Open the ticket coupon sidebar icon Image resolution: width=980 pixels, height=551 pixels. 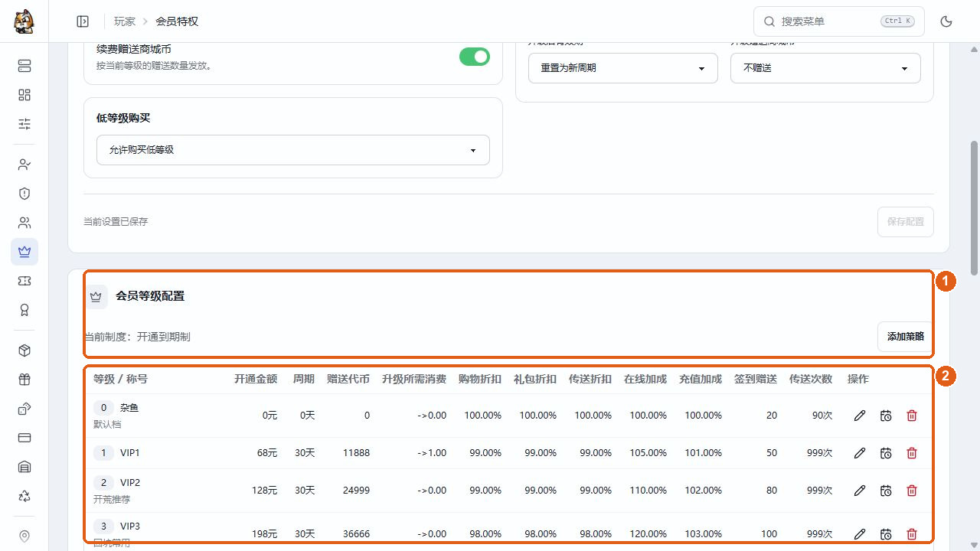[x=24, y=281]
